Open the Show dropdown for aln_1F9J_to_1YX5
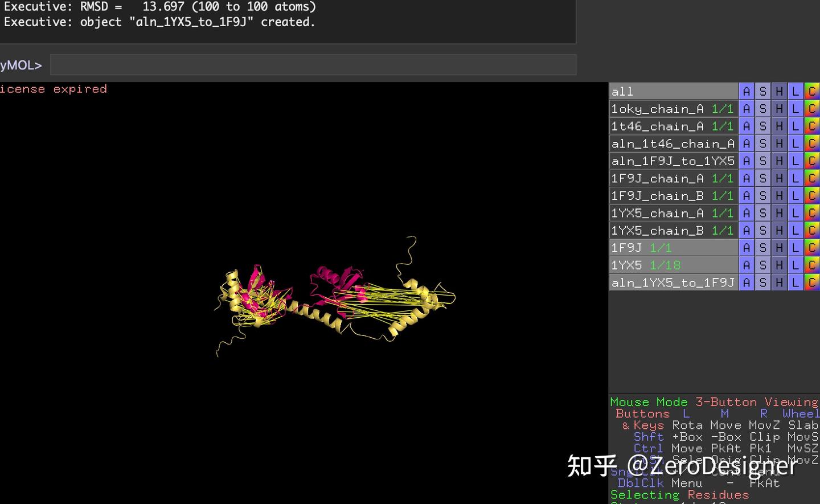 click(762, 161)
